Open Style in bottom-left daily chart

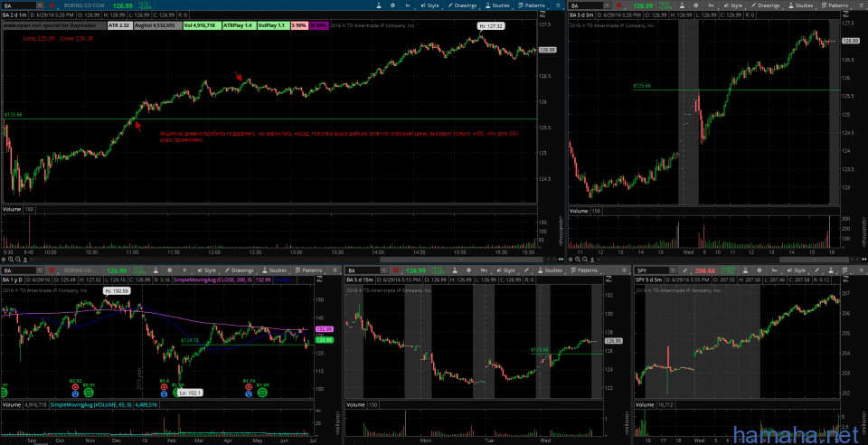(206, 270)
